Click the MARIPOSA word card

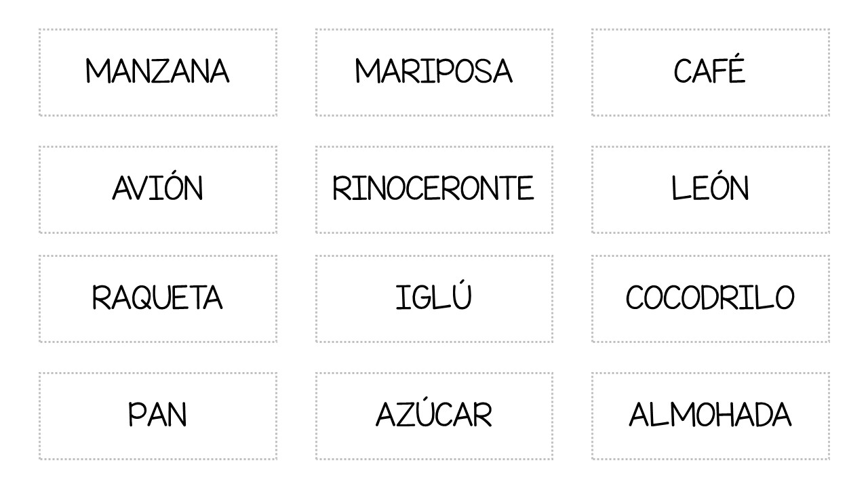[434, 73]
